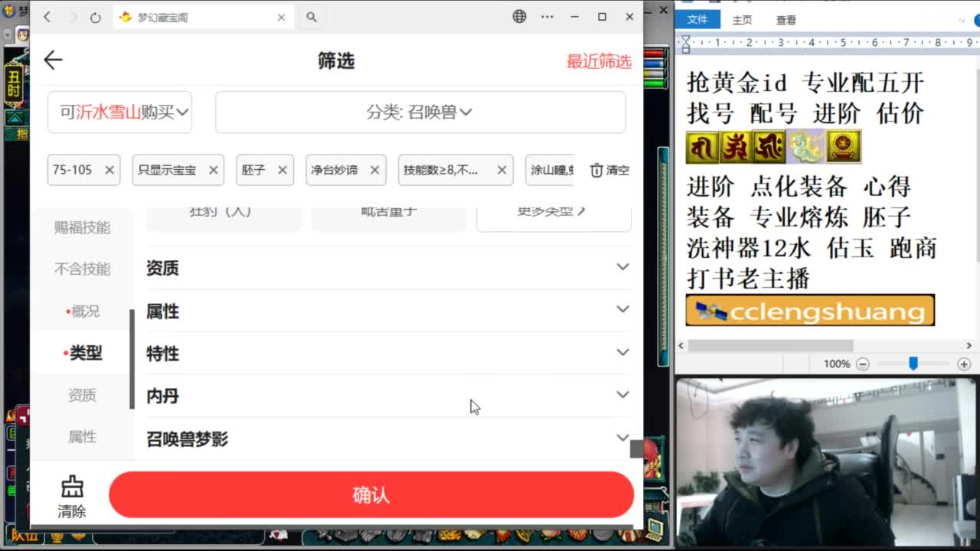Image resolution: width=980 pixels, height=551 pixels.
Task: Click the round red emblem icon in the document
Action: tap(843, 146)
